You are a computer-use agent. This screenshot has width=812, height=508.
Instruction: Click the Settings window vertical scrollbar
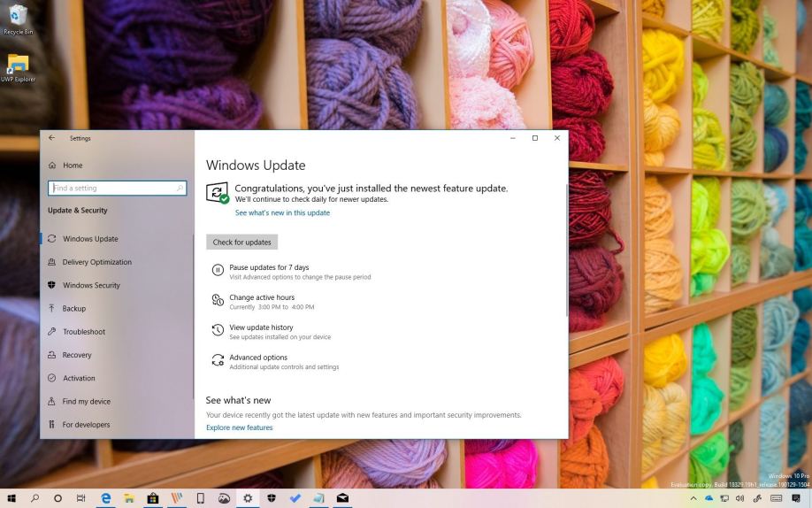(x=566, y=249)
